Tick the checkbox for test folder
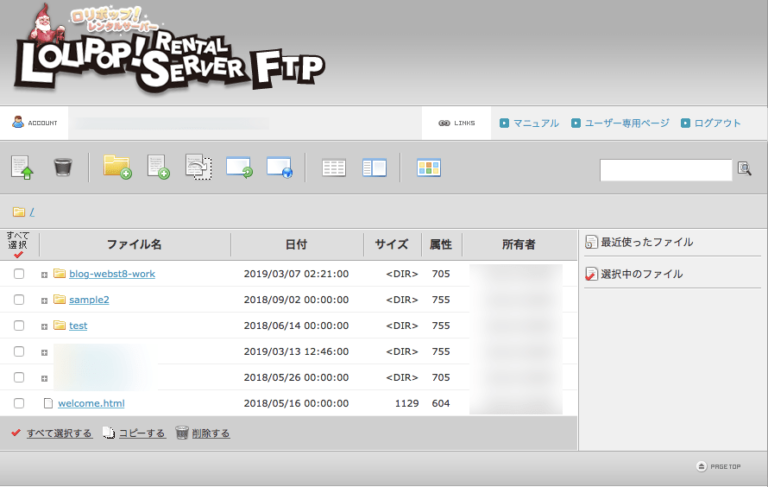 19,325
